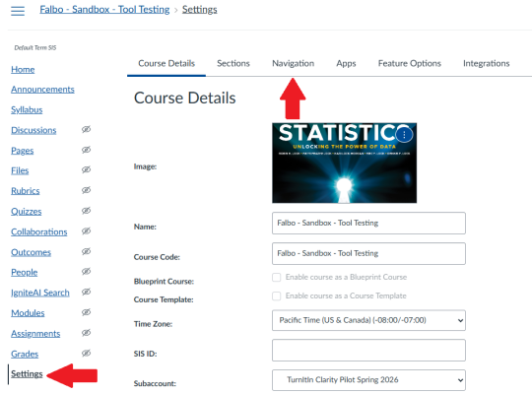Click the Default Term SIS text
The image size is (532, 394).
35,48
